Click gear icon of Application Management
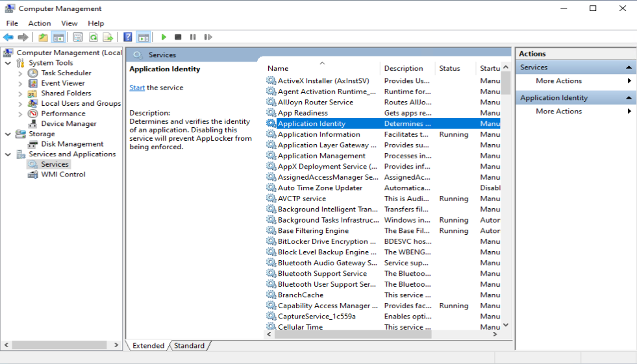 click(x=271, y=156)
